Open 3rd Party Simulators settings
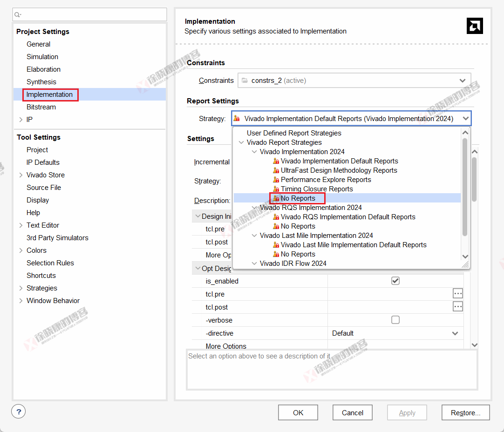 [57, 238]
